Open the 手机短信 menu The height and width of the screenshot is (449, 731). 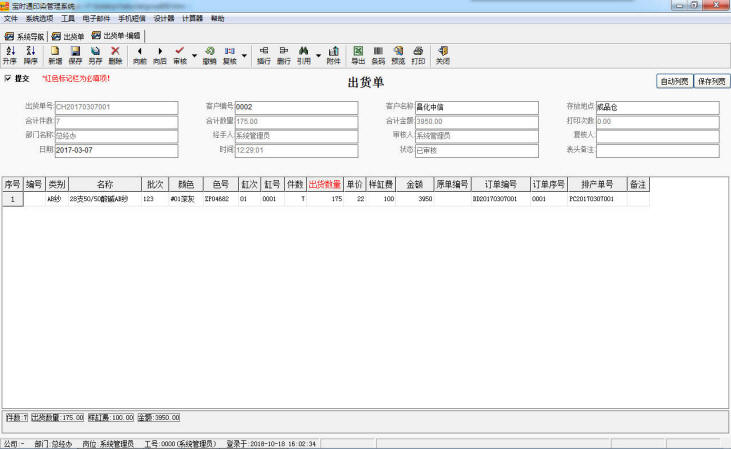click(x=132, y=19)
